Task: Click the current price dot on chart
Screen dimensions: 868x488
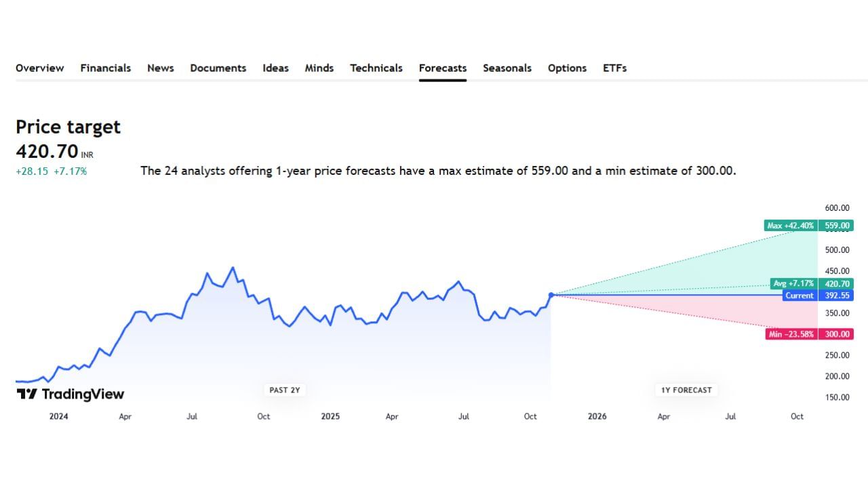Action: pos(551,295)
